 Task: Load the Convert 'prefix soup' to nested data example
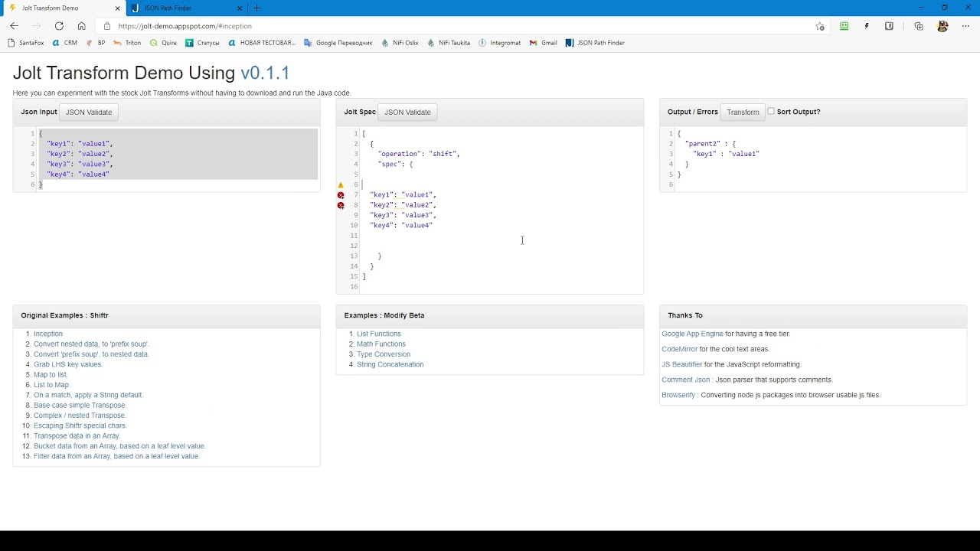92,354
